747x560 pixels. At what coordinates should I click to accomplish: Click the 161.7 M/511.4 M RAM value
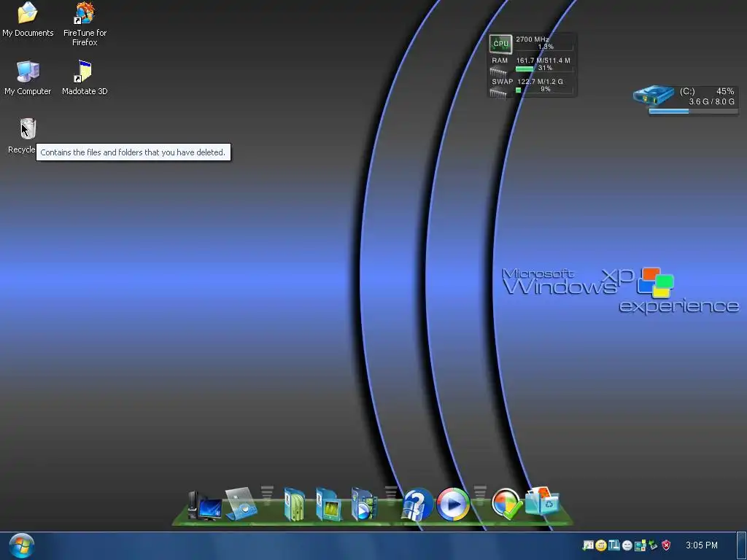coord(543,61)
